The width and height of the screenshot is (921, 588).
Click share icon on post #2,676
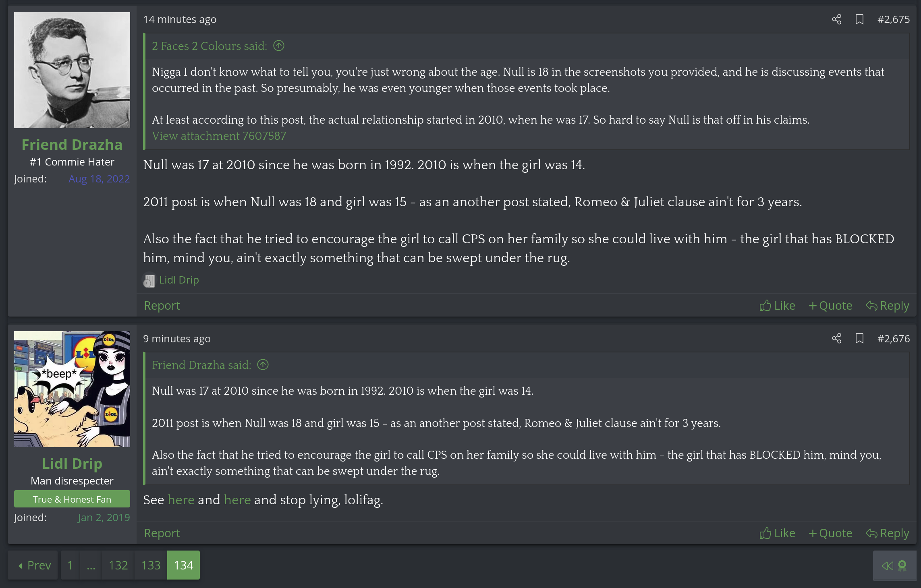(836, 338)
